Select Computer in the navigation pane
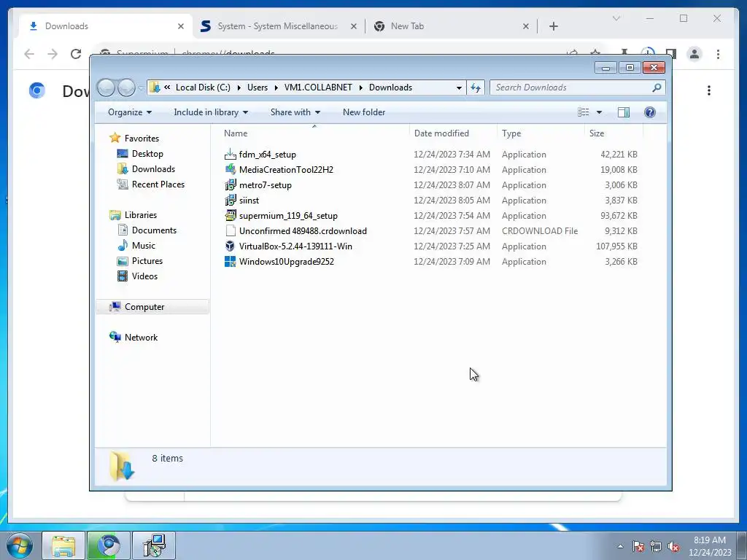 tap(153, 307)
